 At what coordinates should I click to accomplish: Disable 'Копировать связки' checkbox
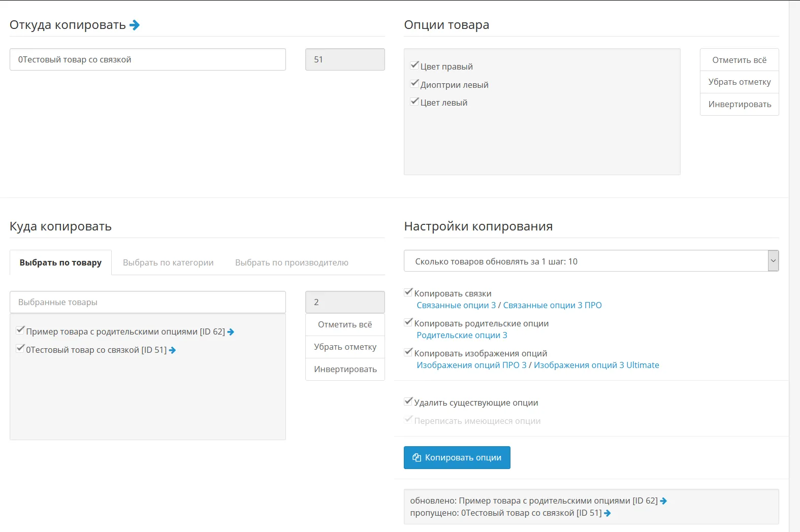[x=408, y=292]
